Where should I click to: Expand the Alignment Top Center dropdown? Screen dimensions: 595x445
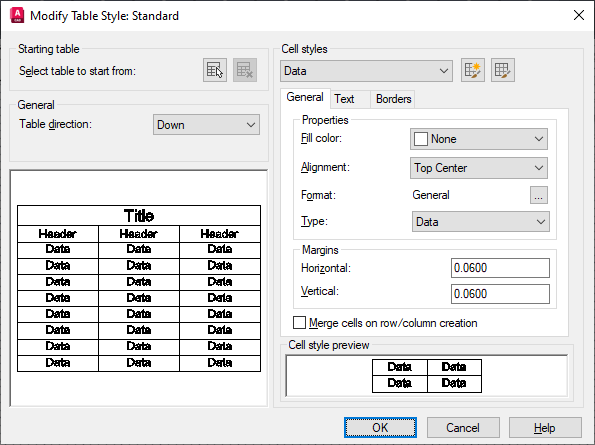point(479,168)
